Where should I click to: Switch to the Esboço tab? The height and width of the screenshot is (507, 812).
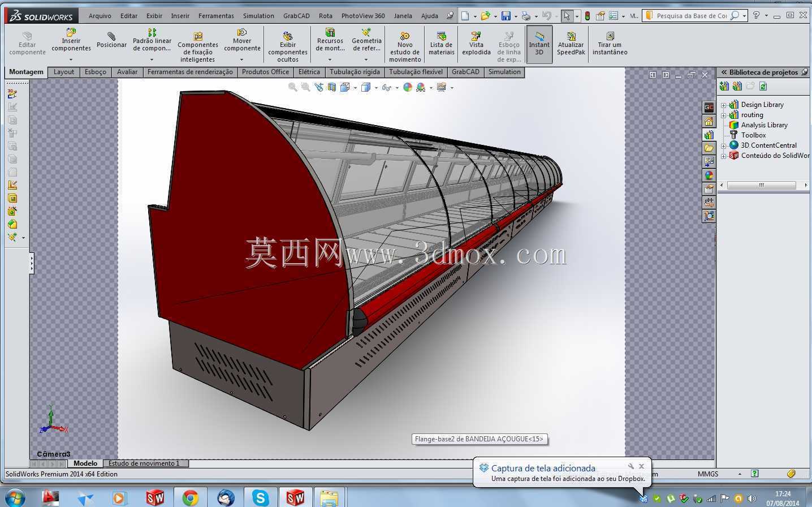[x=96, y=72]
